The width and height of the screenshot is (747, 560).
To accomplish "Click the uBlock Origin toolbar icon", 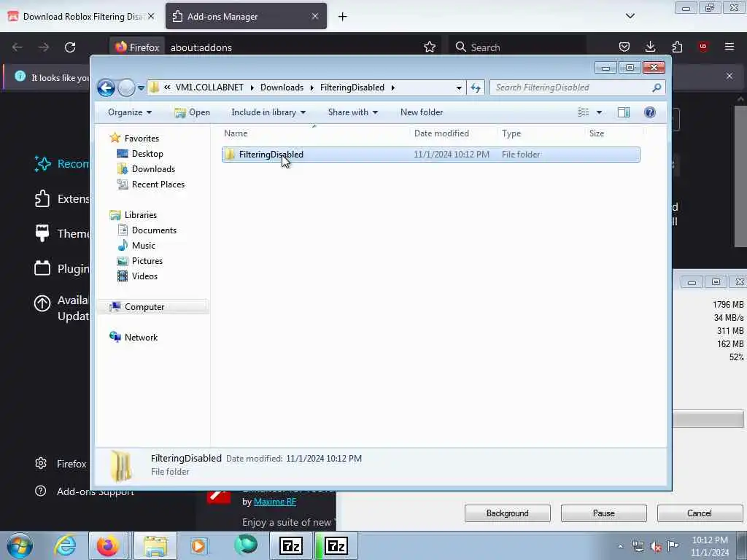I will (x=703, y=47).
